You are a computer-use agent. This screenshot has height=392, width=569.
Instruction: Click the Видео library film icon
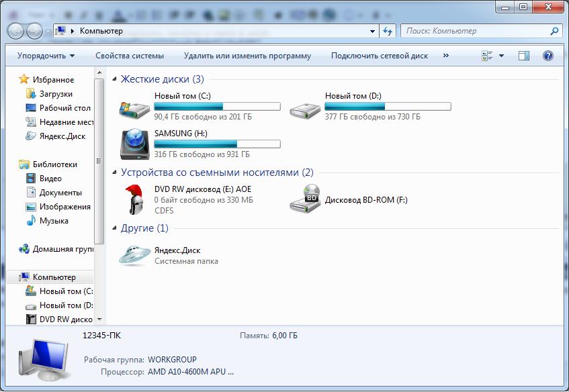point(31,178)
